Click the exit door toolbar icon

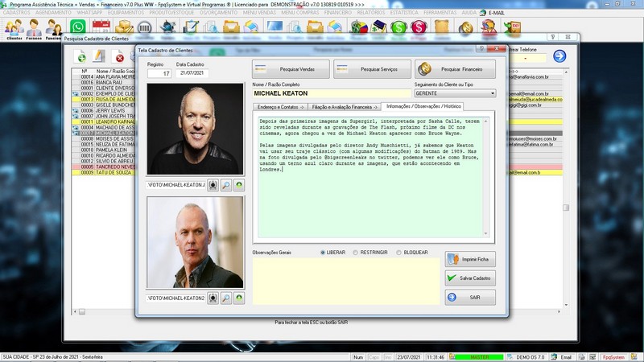click(513, 27)
